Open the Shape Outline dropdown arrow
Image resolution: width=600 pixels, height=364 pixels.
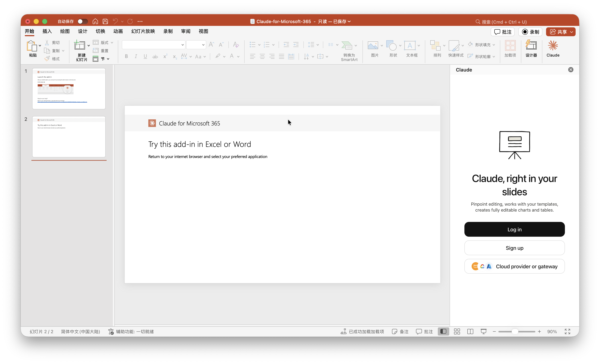pyautogui.click(x=494, y=57)
